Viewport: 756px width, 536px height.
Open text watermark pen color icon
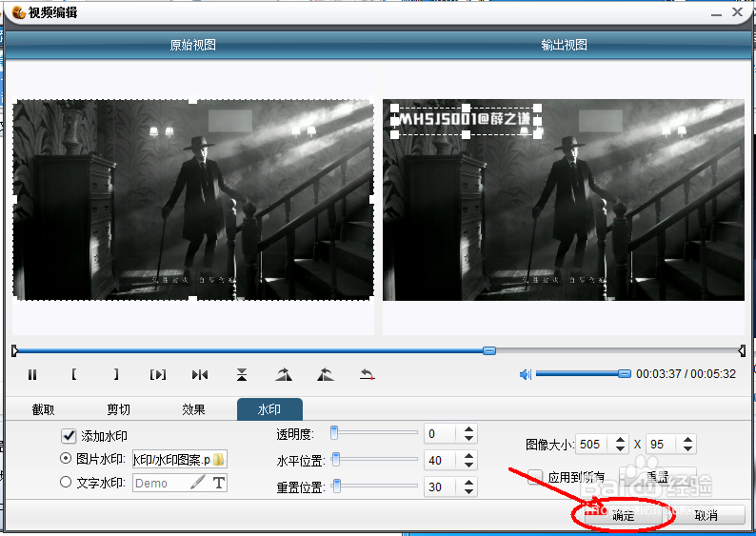[198, 482]
